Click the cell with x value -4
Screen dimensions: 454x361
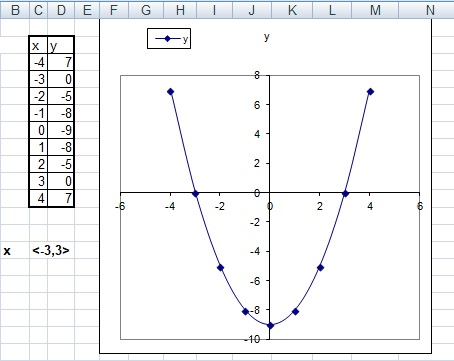(x=39, y=62)
